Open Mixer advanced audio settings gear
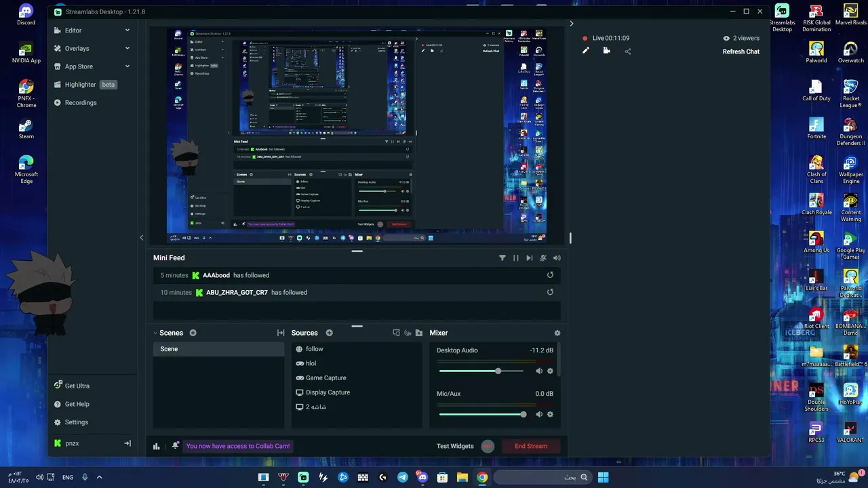 557,333
